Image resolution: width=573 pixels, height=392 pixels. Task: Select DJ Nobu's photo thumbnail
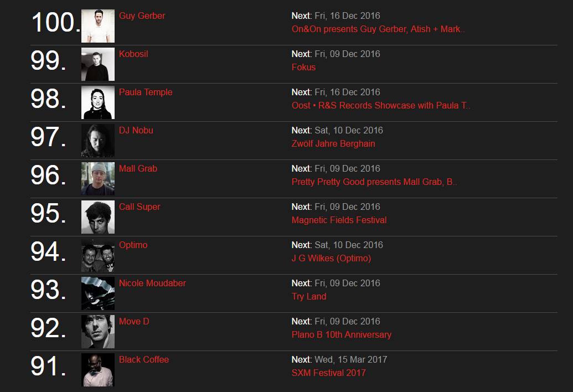click(x=98, y=141)
